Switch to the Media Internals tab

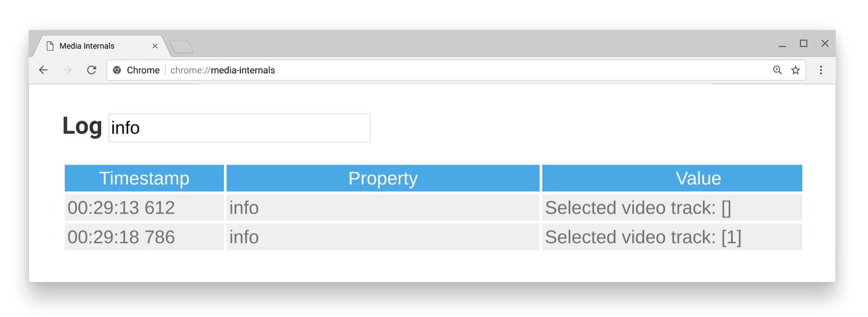[x=87, y=46]
